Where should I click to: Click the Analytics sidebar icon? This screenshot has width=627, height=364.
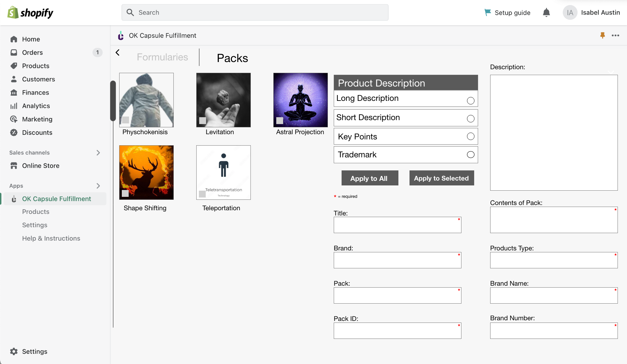tap(14, 106)
